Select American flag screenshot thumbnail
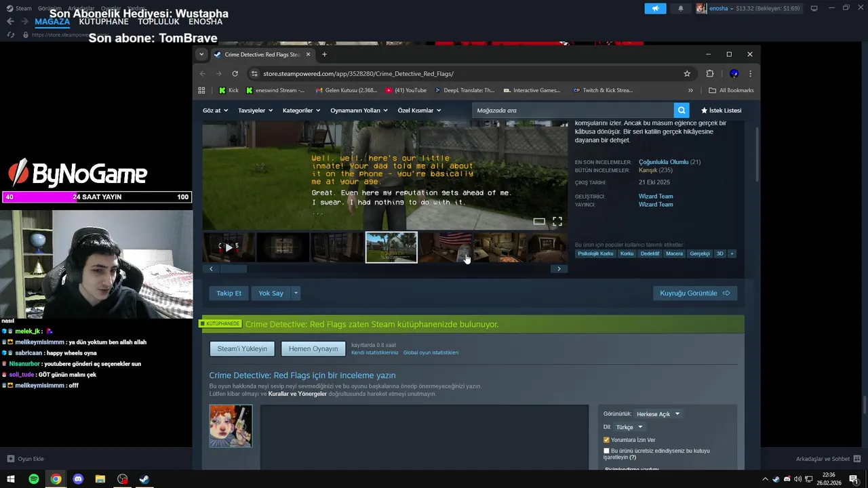868x488 pixels. pos(446,247)
